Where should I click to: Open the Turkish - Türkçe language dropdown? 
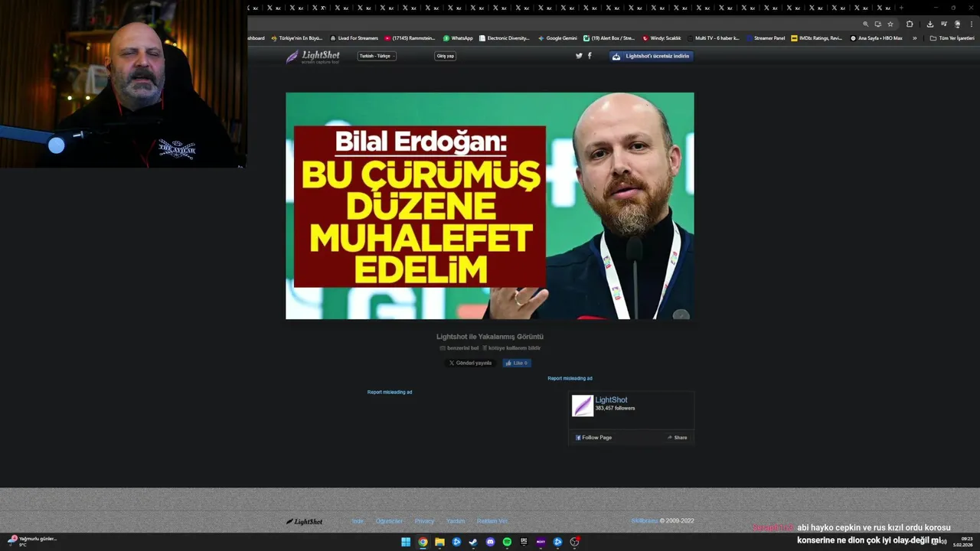coord(377,56)
